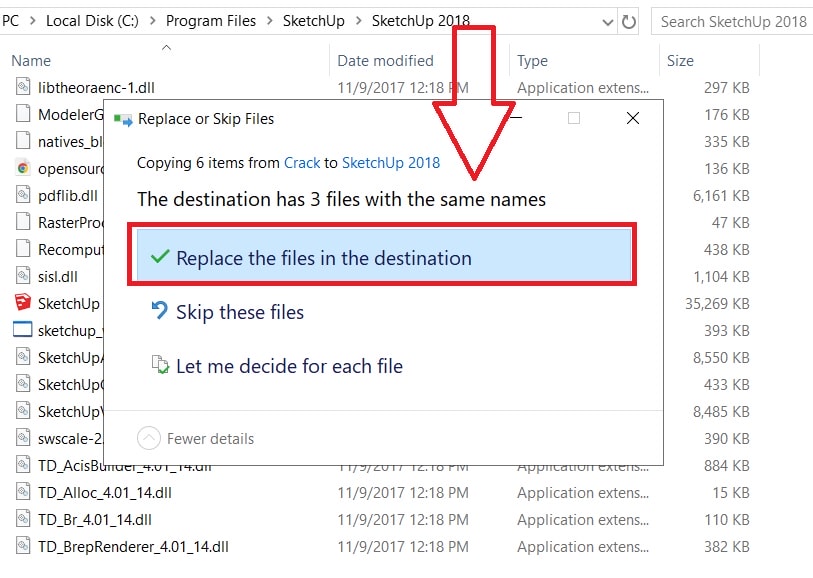
Task: Click the libtheoraenc-1.dll file icon
Action: point(23,86)
